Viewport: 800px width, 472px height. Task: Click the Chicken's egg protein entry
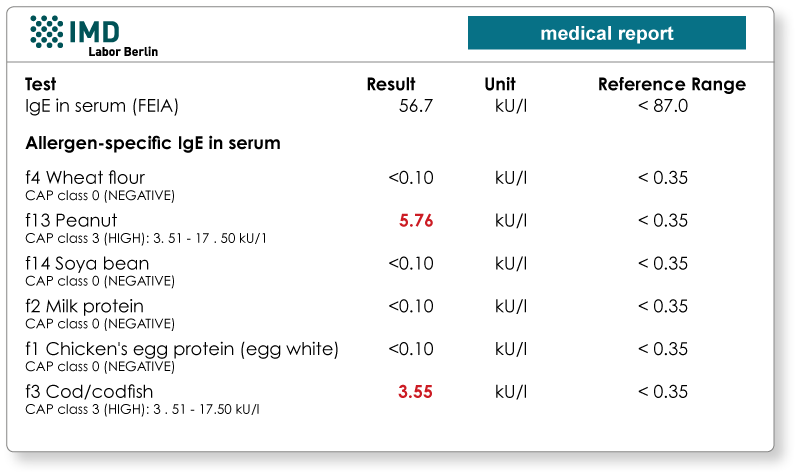point(182,349)
